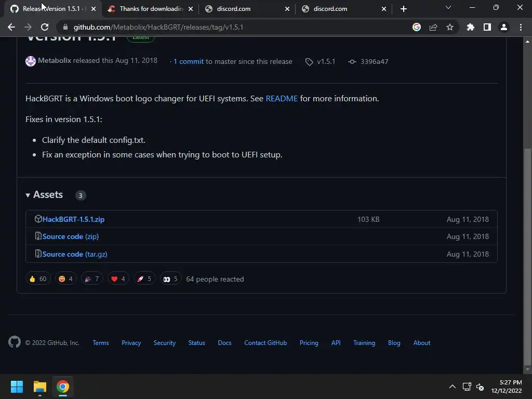
Task: Open a new browser tab
Action: click(x=403, y=9)
